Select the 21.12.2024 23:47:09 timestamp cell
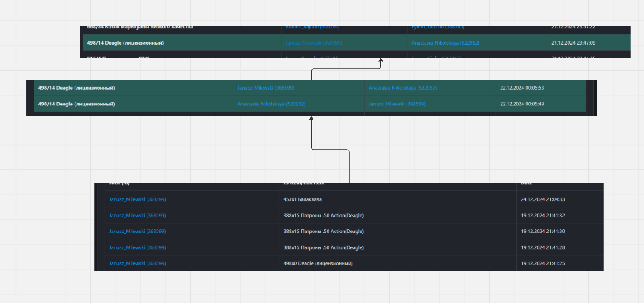The image size is (644, 303). click(573, 43)
